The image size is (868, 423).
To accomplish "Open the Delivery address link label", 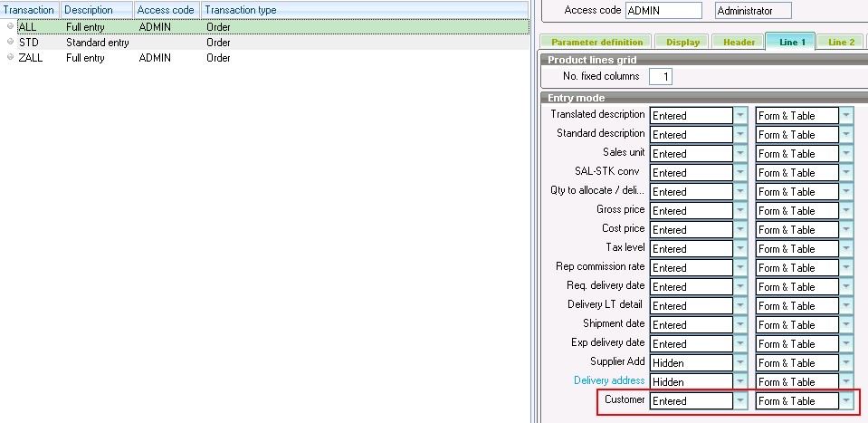I will (609, 380).
